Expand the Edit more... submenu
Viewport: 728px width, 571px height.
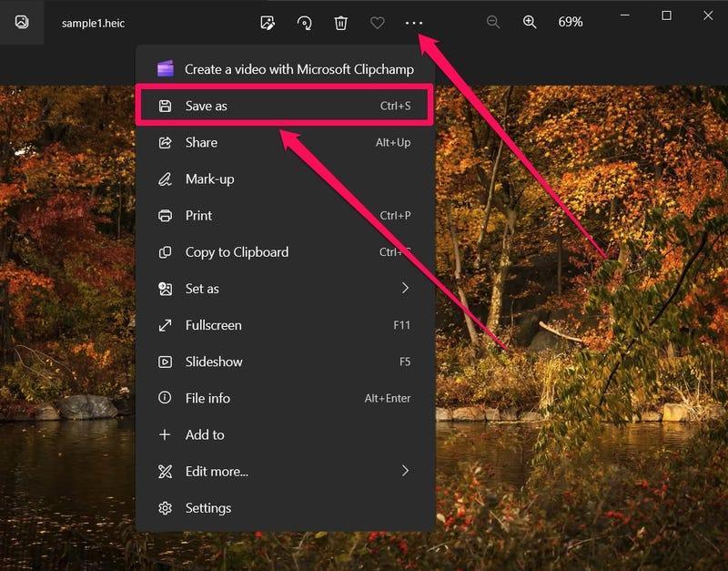click(x=285, y=471)
